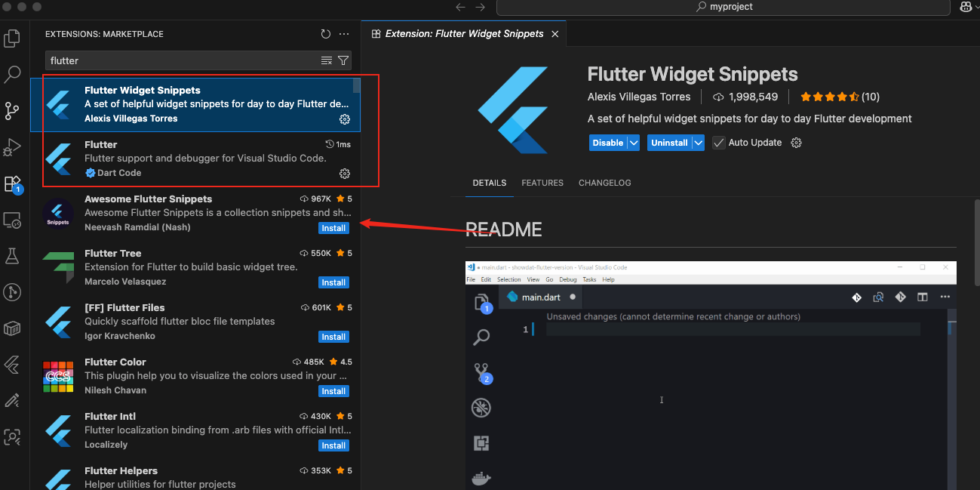Select the Flutter Intl list entry title
Screen dimensions: 980x490
(111, 417)
